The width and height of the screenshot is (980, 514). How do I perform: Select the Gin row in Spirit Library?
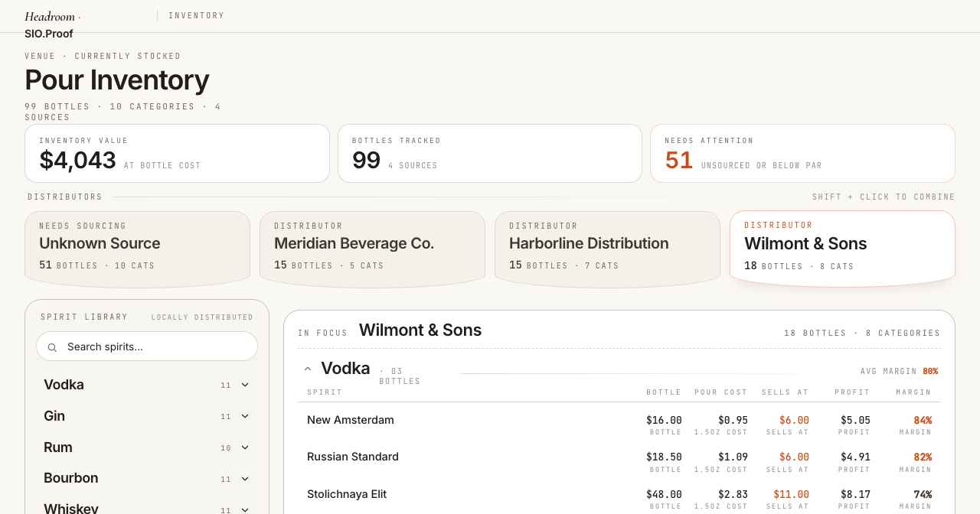tap(147, 416)
